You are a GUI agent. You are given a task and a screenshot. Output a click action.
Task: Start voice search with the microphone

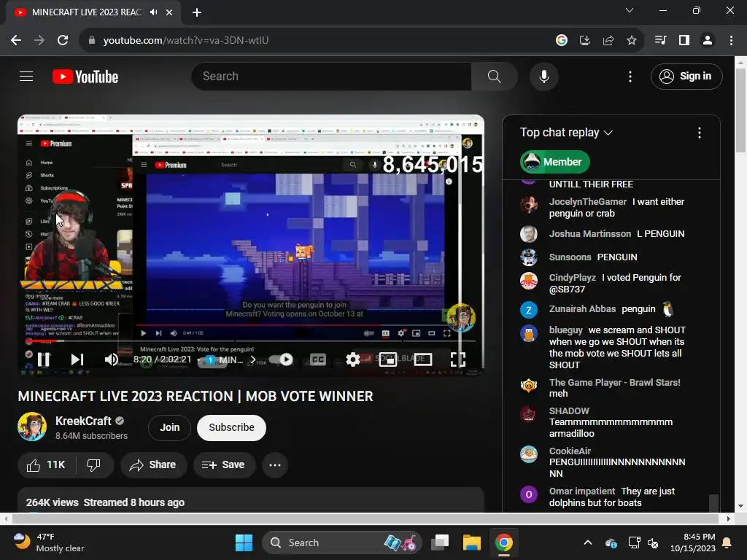tap(543, 76)
